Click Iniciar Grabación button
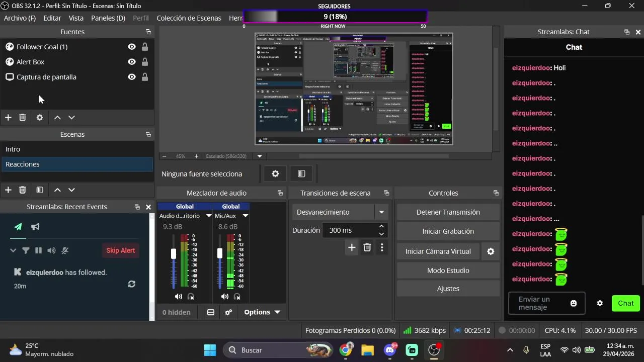644x362 pixels. tap(448, 231)
